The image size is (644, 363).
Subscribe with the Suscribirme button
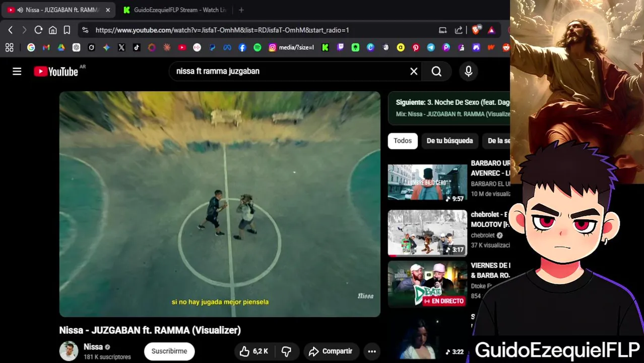[169, 351]
